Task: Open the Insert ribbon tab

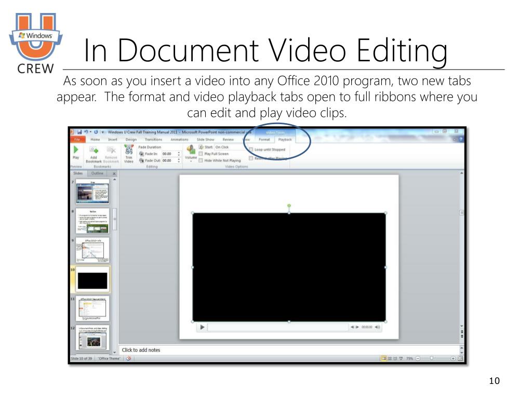Action: (113, 139)
